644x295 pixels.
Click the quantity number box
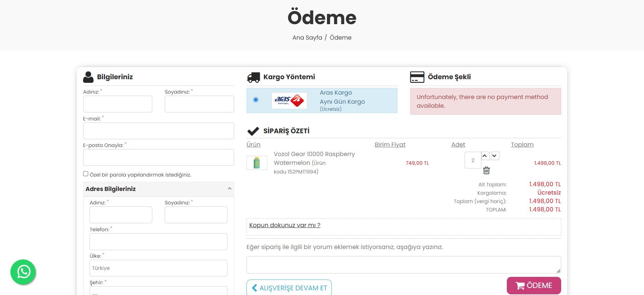(473, 160)
